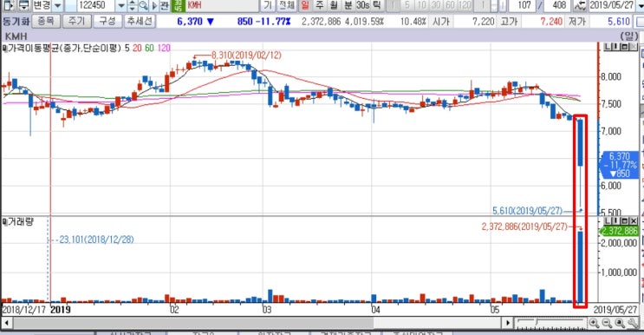Click the chart range zoom slider

(550, 323)
